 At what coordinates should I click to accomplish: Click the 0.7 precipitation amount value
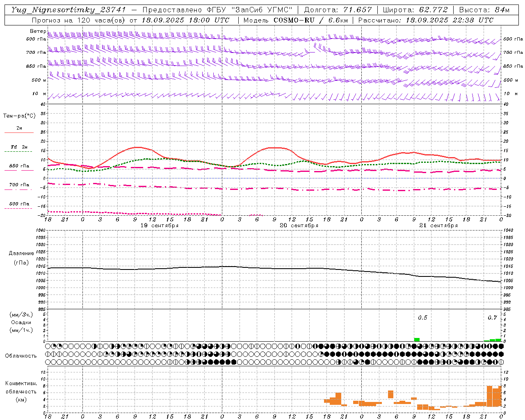coord(492,317)
